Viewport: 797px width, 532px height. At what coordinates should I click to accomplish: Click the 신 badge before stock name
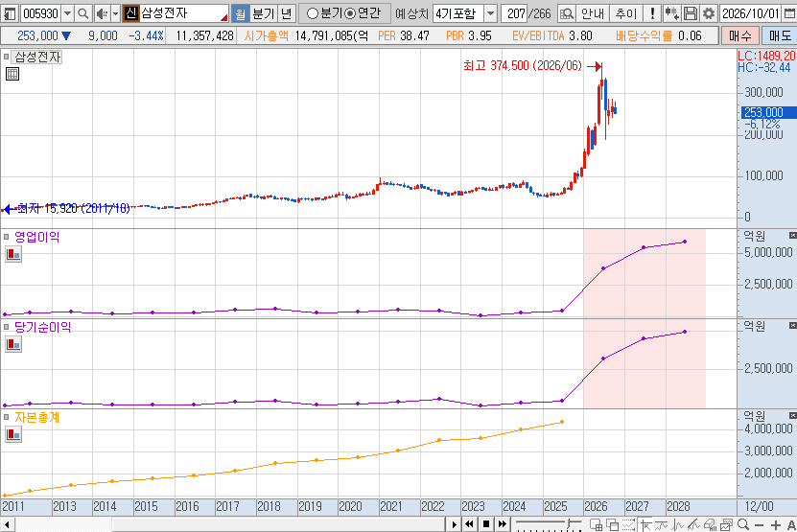coord(130,13)
